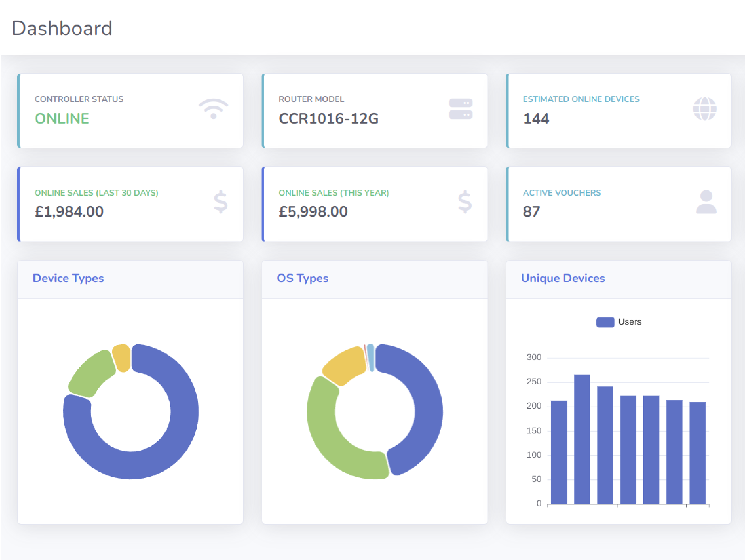Click the CONTROLLER STATUS label

tap(79, 99)
